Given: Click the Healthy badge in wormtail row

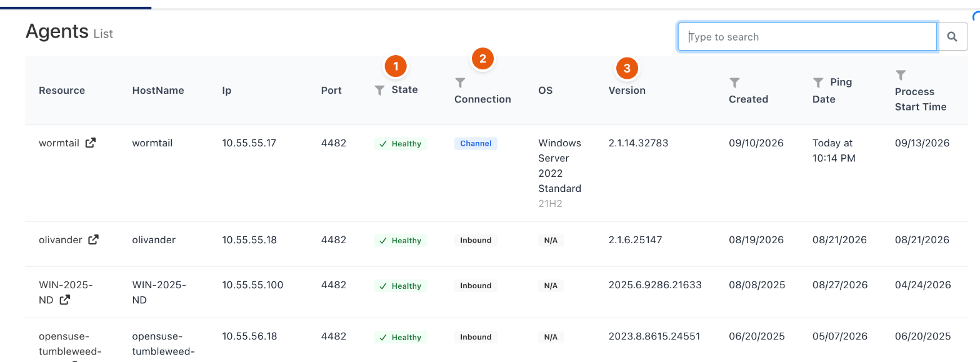Looking at the screenshot, I should tap(401, 144).
